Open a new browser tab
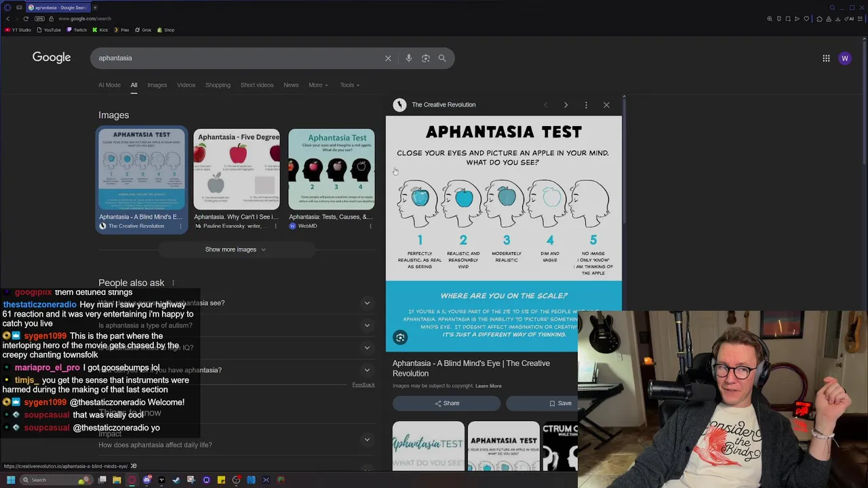 point(95,7)
